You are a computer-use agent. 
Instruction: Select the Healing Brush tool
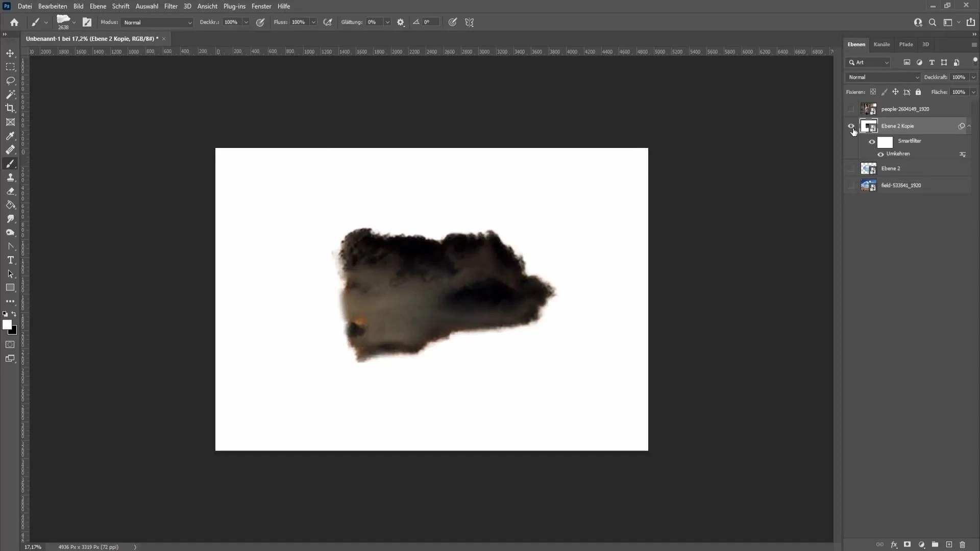click(10, 149)
